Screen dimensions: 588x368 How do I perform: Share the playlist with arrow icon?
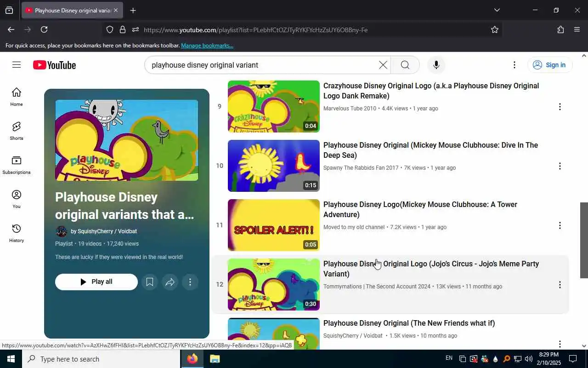(x=170, y=282)
